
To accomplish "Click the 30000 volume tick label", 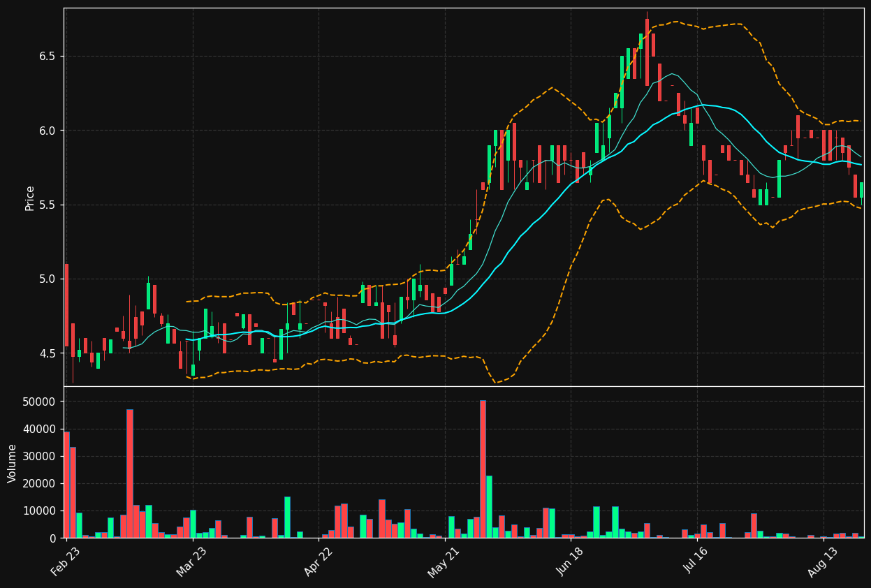I will coord(41,457).
